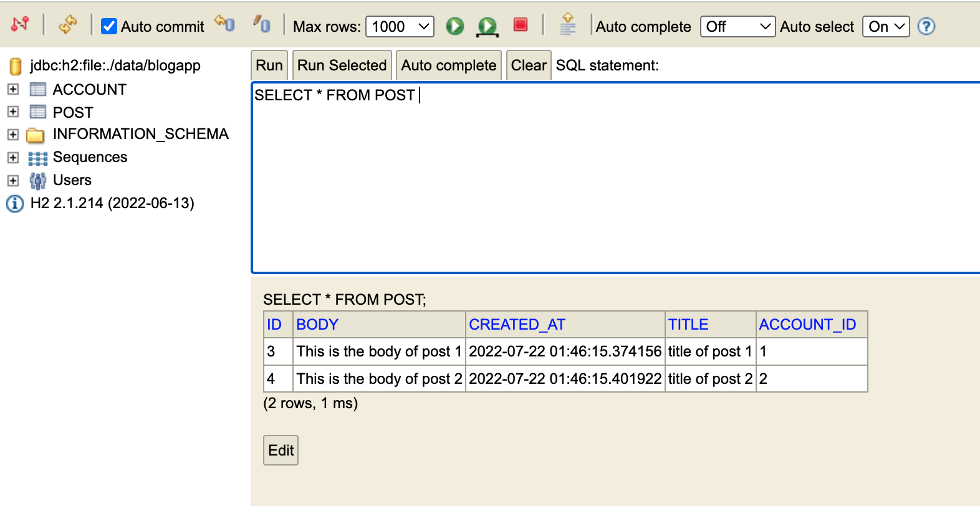Click the ID cell with value 3
Viewport: 980px width, 506px height.
coord(278,351)
